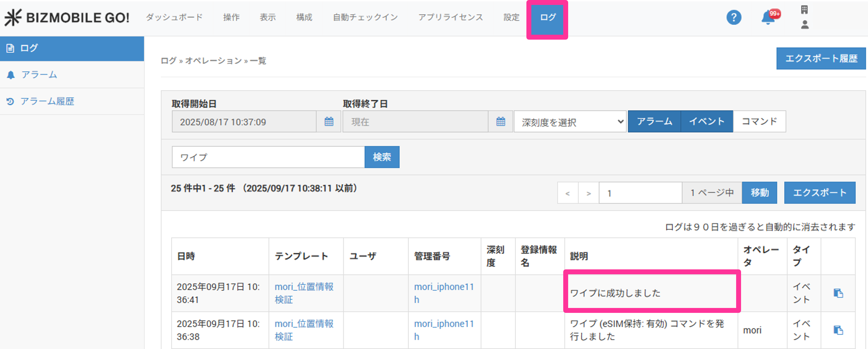Open the 設定 menu
This screenshot has height=349, width=868.
(x=511, y=17)
